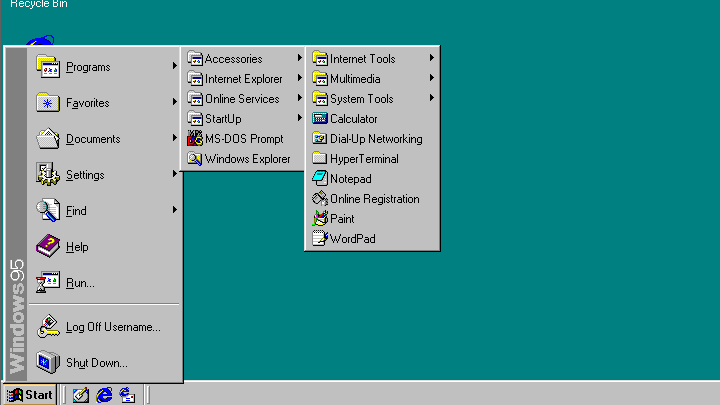Open the StartUp program folder
Screen dimensions: 720x405
pos(244,118)
